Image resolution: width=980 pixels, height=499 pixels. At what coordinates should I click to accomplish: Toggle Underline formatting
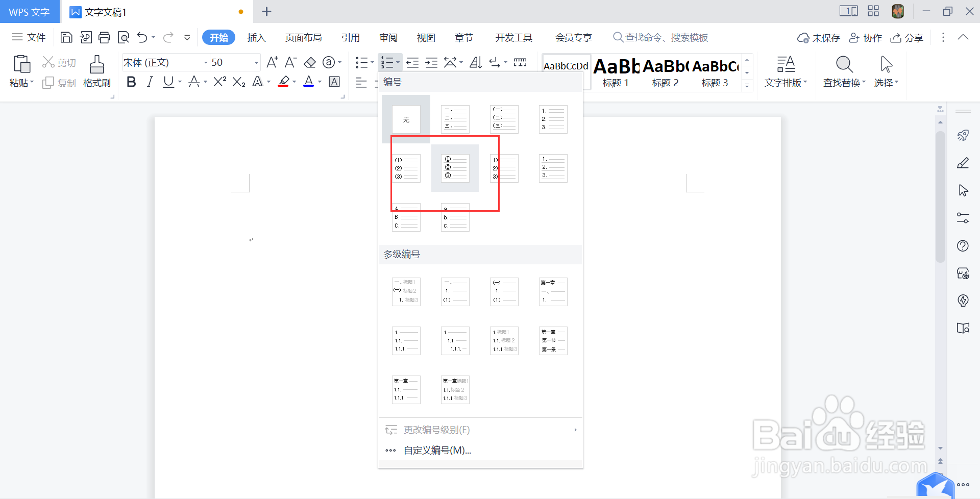[x=168, y=82]
